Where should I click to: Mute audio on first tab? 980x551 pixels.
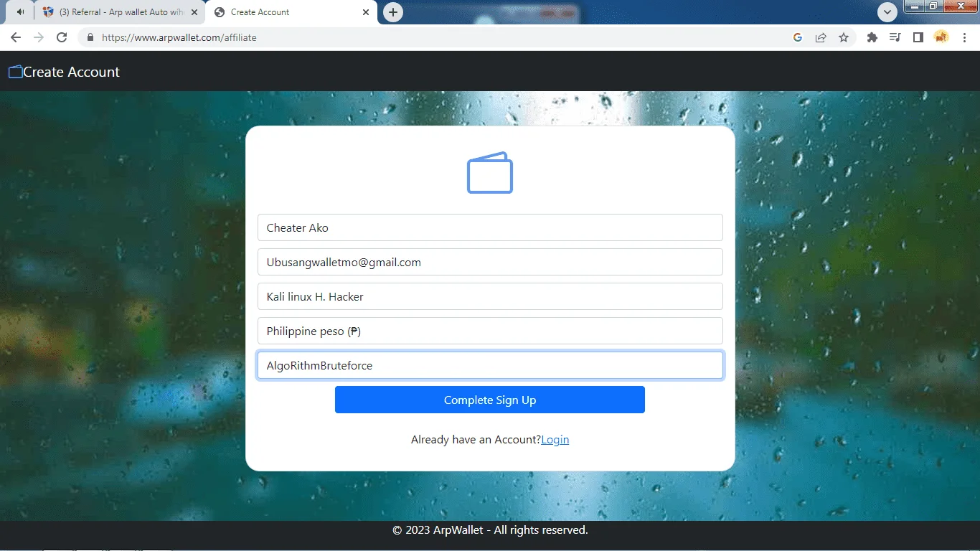pyautogui.click(x=20, y=12)
